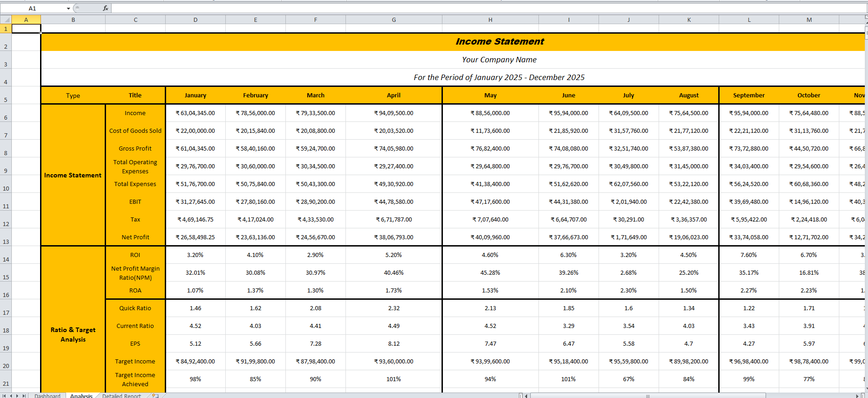868x398 pixels.
Task: Click the Income Statement title banner
Action: pyautogui.click(x=453, y=41)
